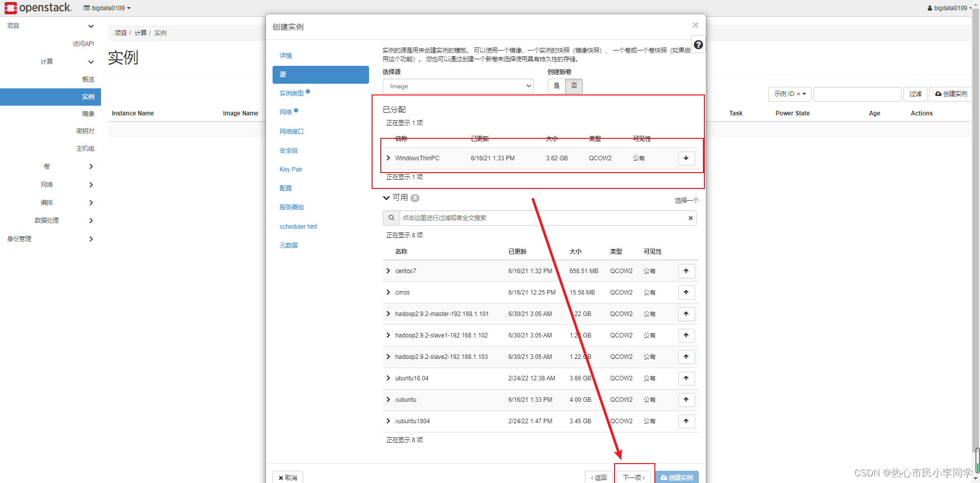Allocate xubuntu1804 with its up arrow button
This screenshot has height=483, width=980.
coord(687,421)
